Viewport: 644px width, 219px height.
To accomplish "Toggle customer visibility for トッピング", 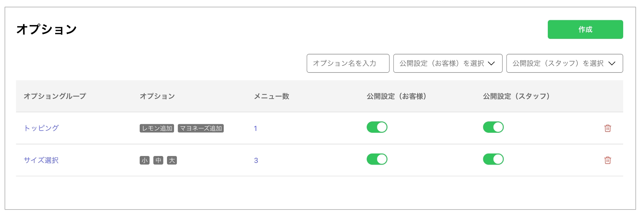I will 377,127.
